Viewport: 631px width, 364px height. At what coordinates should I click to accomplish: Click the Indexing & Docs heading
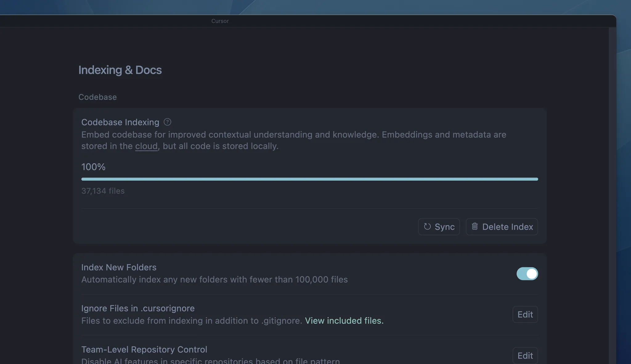(120, 70)
